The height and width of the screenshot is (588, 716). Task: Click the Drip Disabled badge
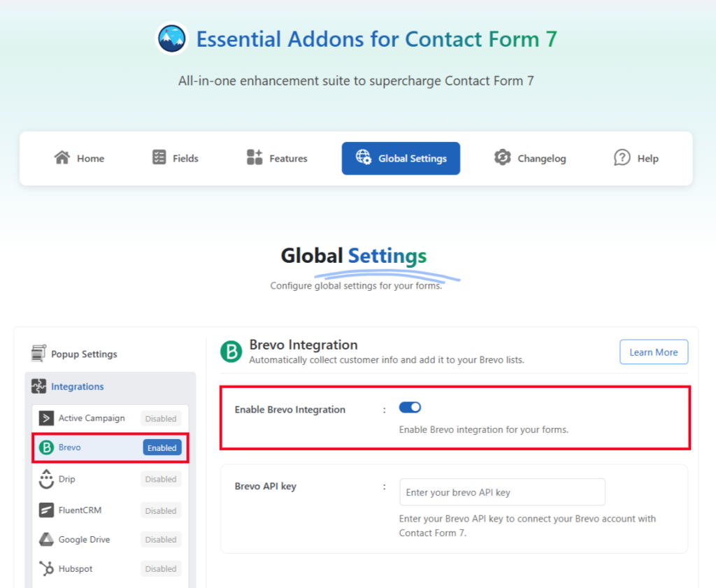click(161, 480)
